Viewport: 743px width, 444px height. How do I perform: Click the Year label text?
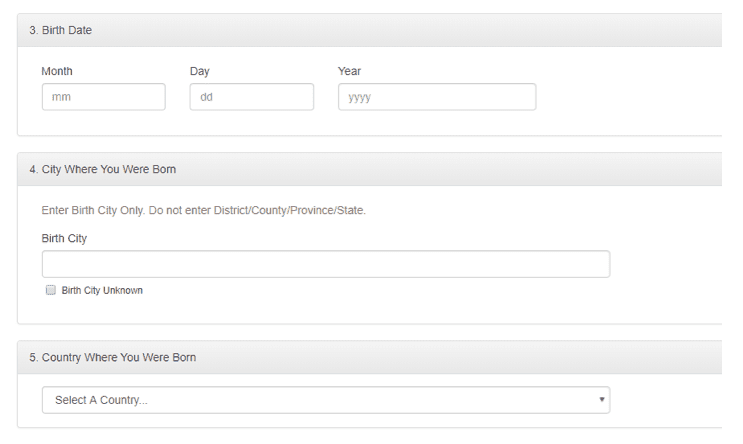pos(349,71)
